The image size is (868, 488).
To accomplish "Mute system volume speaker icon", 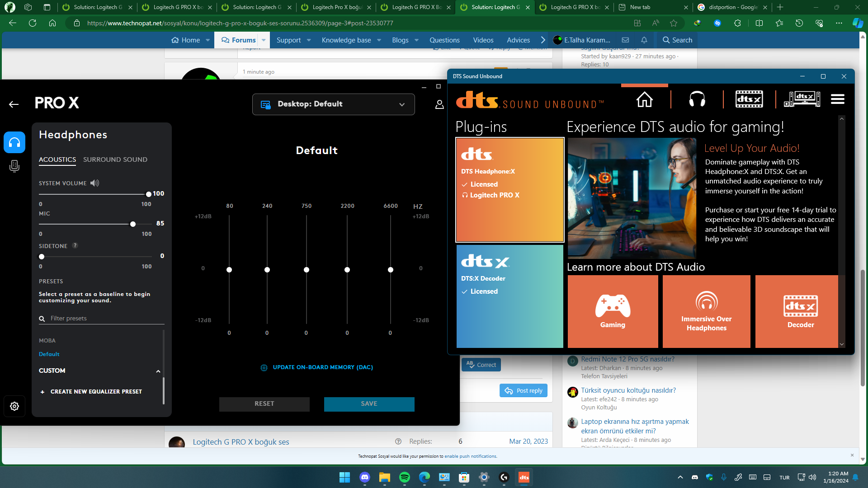I will coord(94,183).
